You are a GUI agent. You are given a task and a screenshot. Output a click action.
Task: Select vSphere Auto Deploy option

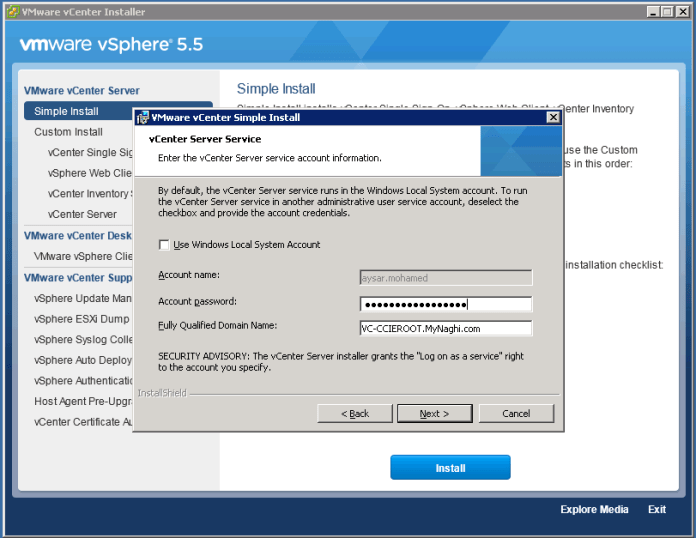(82, 360)
